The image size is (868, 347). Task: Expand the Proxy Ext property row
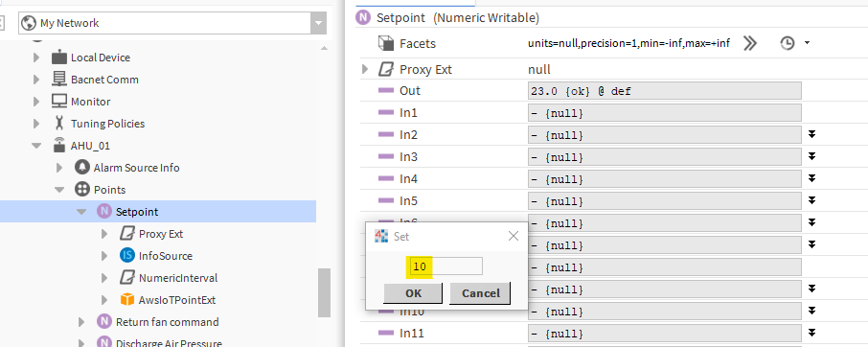pyautogui.click(x=364, y=69)
